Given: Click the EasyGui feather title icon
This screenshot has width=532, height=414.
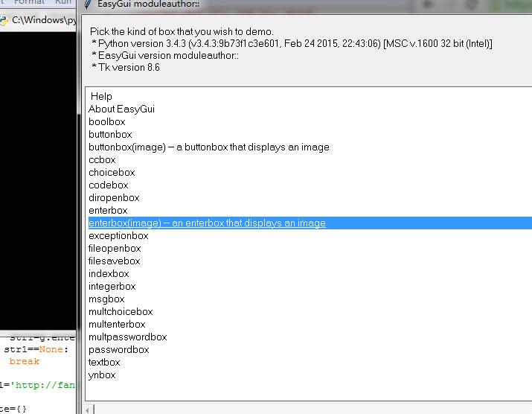Looking at the screenshot, I should click(x=88, y=4).
